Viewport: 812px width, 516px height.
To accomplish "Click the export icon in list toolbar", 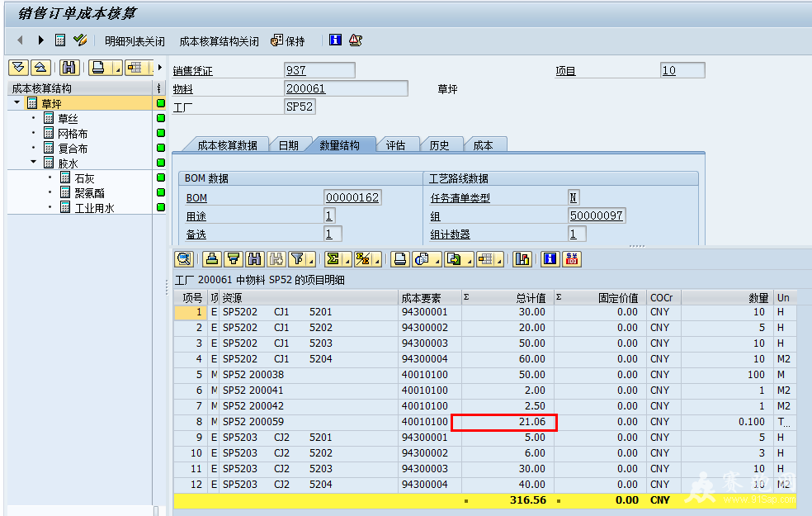I will pos(454,258).
